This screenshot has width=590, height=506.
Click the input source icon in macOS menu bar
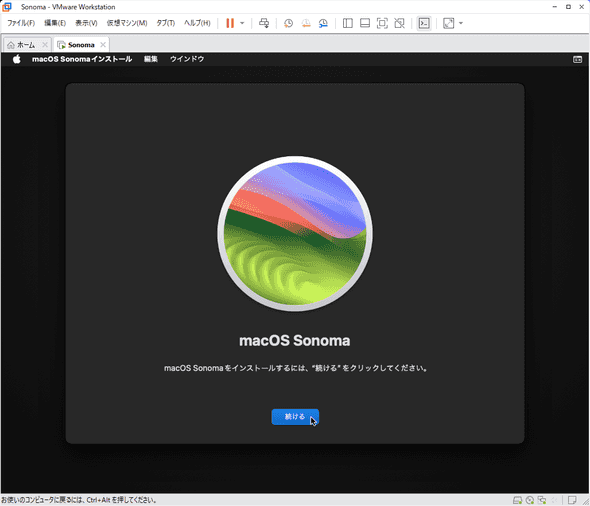(577, 59)
